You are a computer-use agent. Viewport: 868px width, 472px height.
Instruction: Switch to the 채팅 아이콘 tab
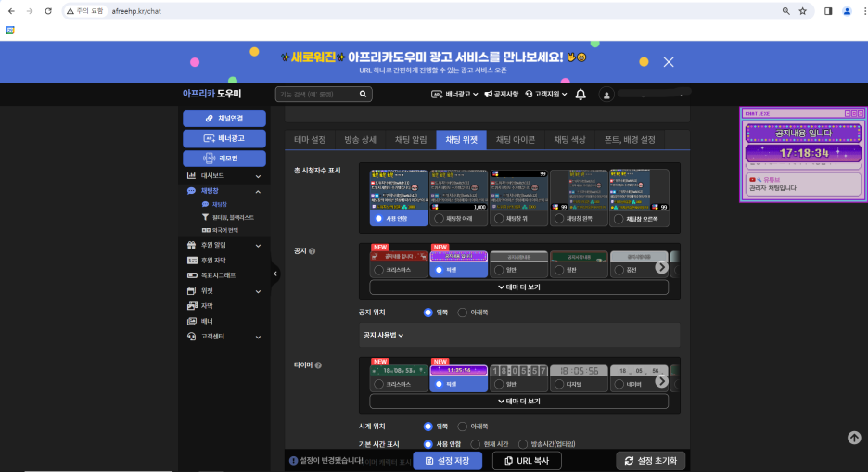516,140
